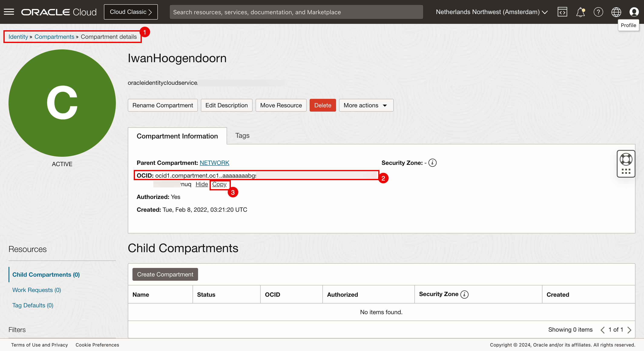The image size is (644, 351).
Task: Hide the compartment OCID value
Action: 201,184
